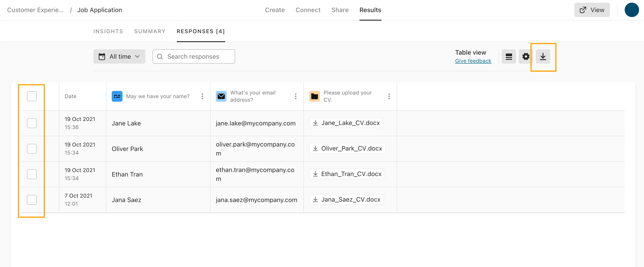Image resolution: width=644 pixels, height=267 pixels.
Task: Click the Job Application breadcrumb title
Action: pos(100,10)
